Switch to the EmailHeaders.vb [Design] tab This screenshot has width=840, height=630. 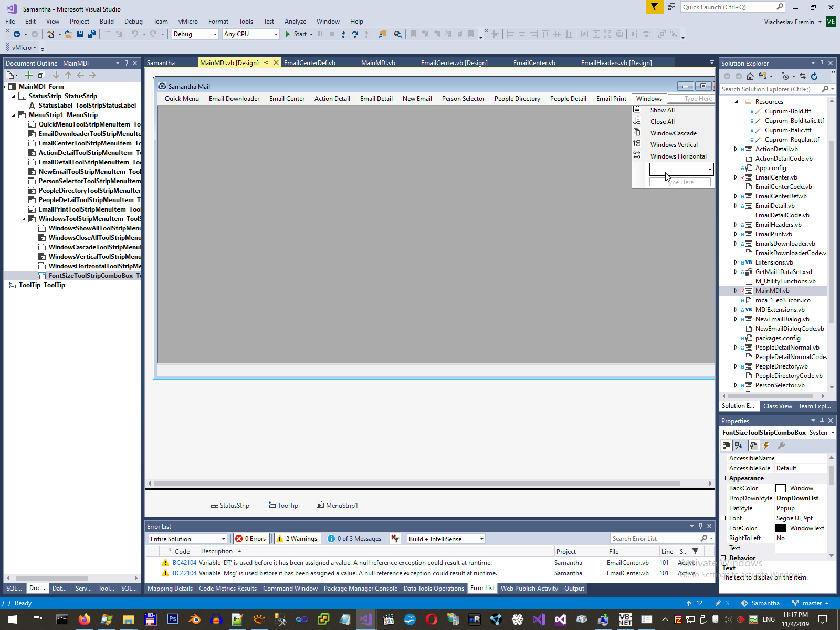click(616, 63)
